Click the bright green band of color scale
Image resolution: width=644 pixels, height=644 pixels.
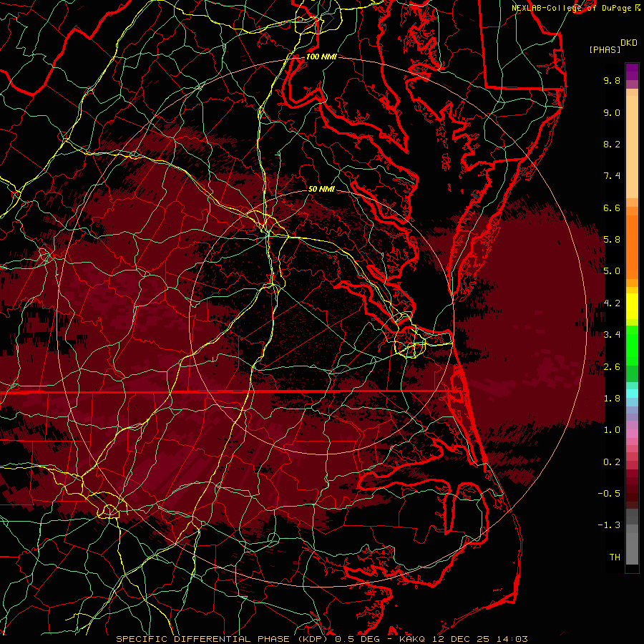pos(632,346)
